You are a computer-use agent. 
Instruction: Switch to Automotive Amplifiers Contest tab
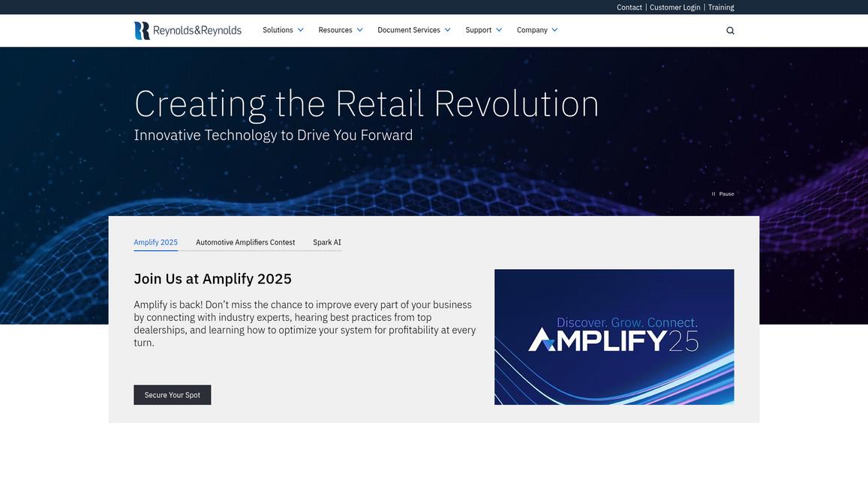245,242
